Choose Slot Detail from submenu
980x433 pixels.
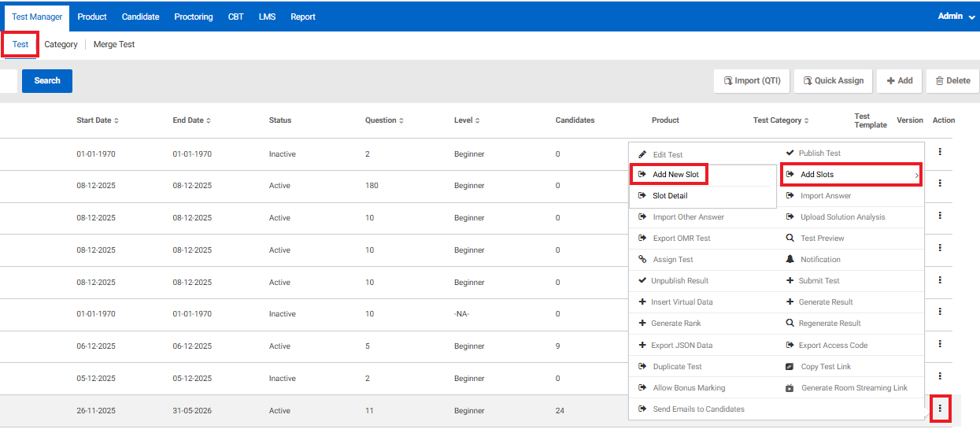(670, 196)
